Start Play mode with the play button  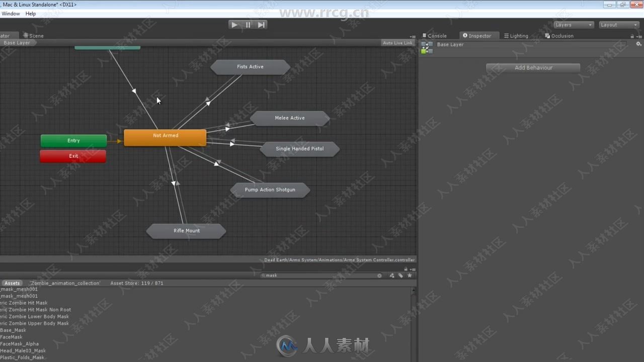pyautogui.click(x=234, y=25)
